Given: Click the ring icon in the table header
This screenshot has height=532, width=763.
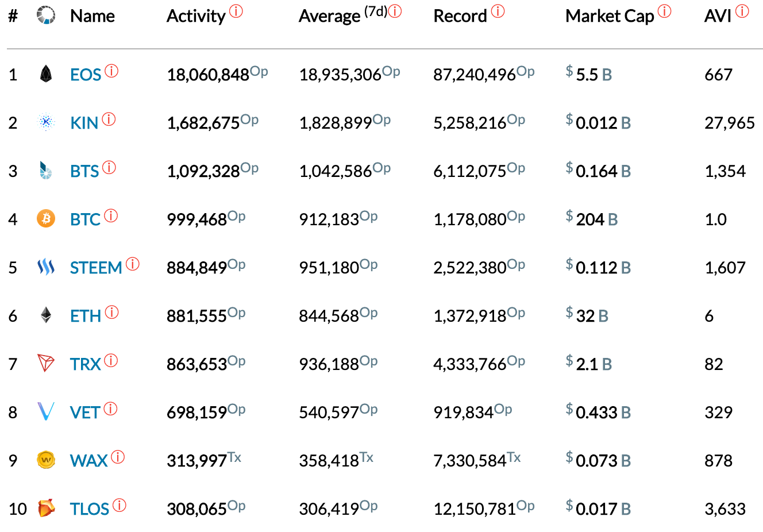Looking at the screenshot, I should [x=46, y=16].
